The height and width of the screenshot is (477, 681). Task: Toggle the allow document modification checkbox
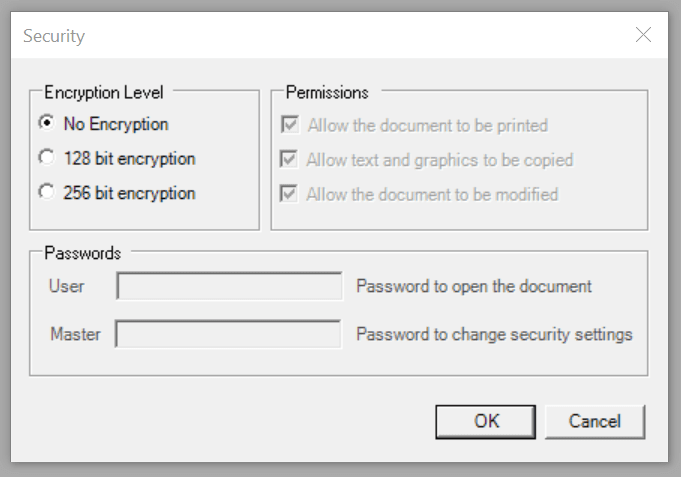pos(291,194)
